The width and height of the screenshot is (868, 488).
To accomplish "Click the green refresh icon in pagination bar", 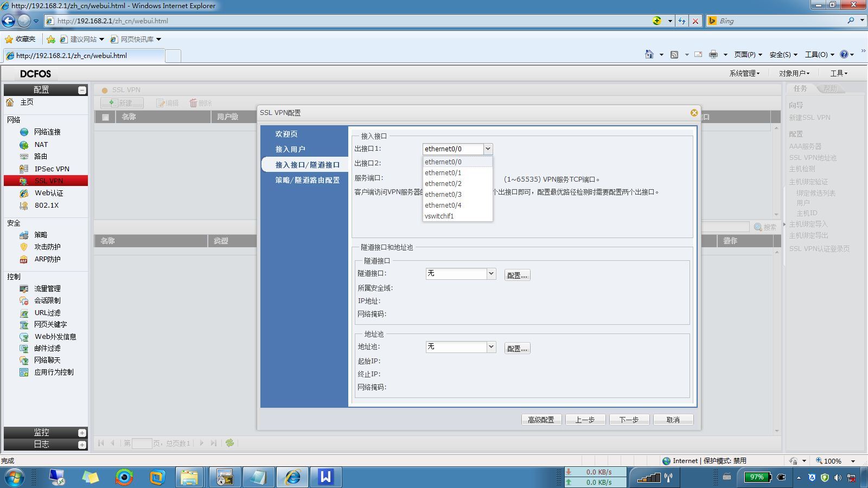I will (230, 443).
